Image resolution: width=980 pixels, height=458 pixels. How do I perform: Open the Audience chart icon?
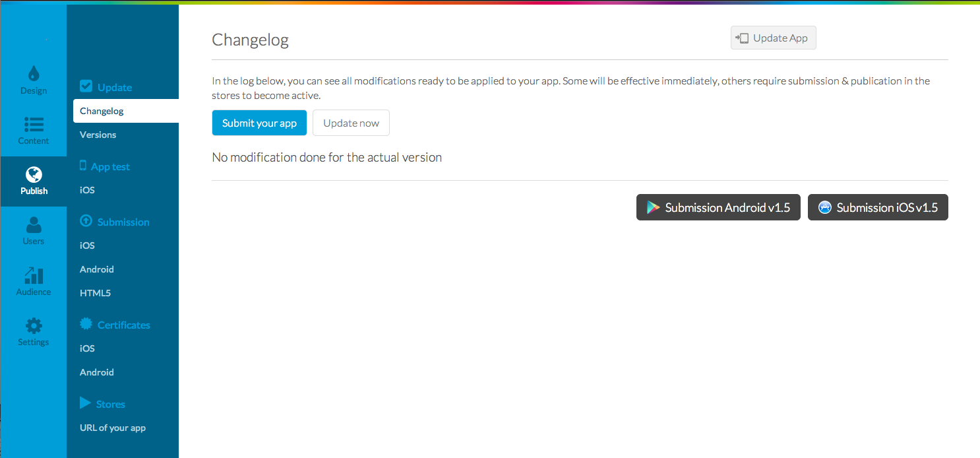point(34,275)
